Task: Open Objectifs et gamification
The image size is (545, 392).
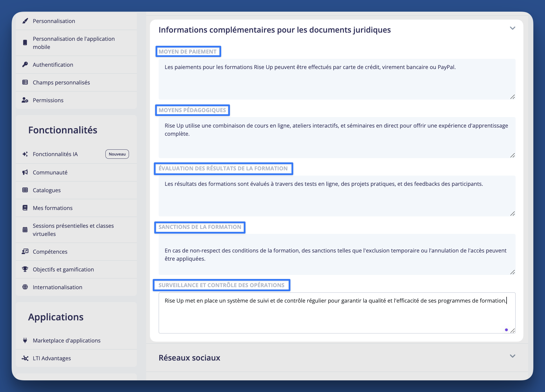Action: pos(76,269)
